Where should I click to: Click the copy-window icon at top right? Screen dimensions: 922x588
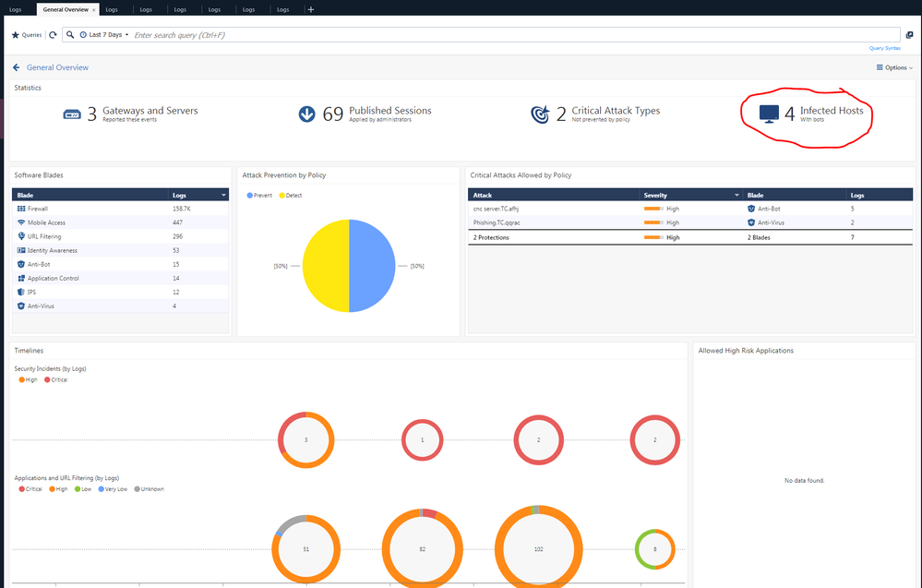[909, 35]
